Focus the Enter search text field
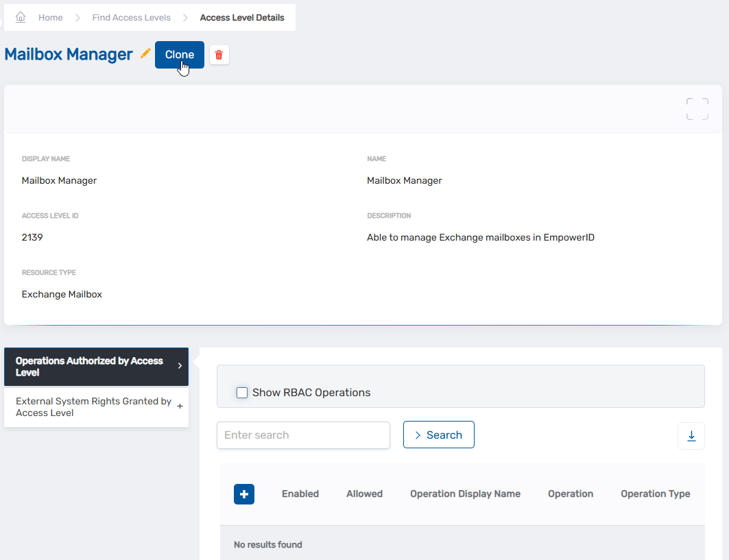729x560 pixels. click(x=303, y=435)
